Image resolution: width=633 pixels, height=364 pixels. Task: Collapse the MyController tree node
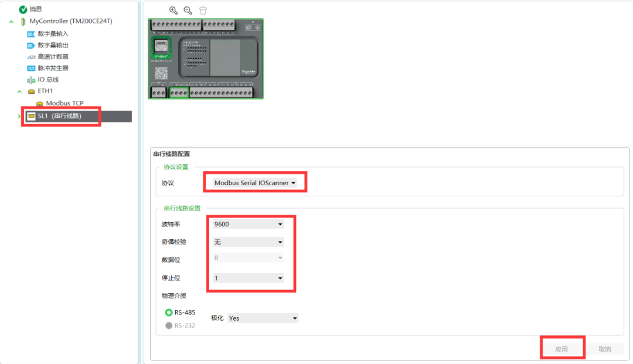[x=11, y=22]
